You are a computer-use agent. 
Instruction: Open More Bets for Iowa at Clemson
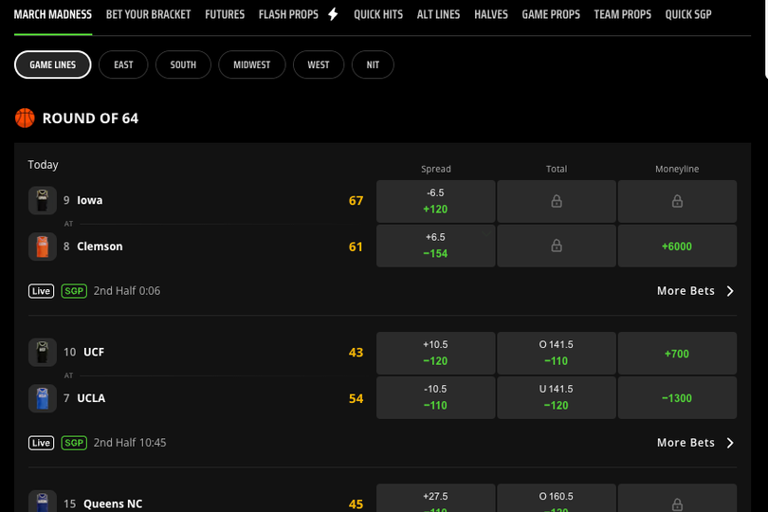click(x=686, y=291)
